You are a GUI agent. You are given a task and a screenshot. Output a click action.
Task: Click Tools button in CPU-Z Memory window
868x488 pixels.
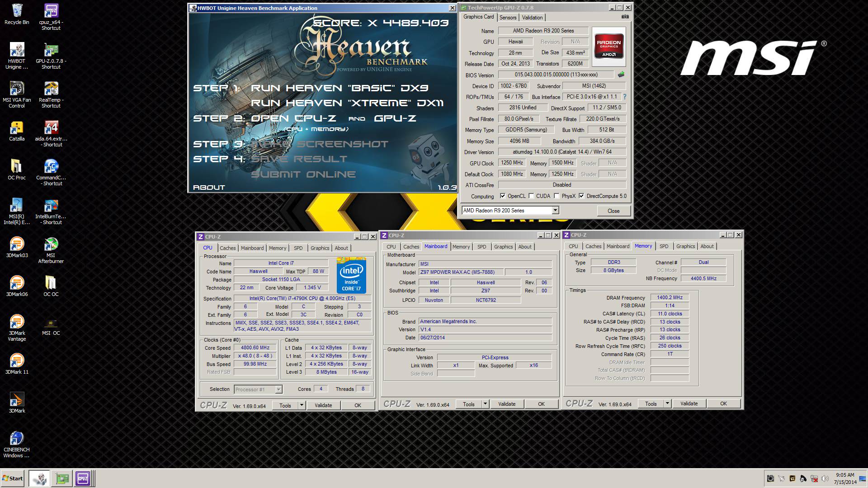(651, 404)
